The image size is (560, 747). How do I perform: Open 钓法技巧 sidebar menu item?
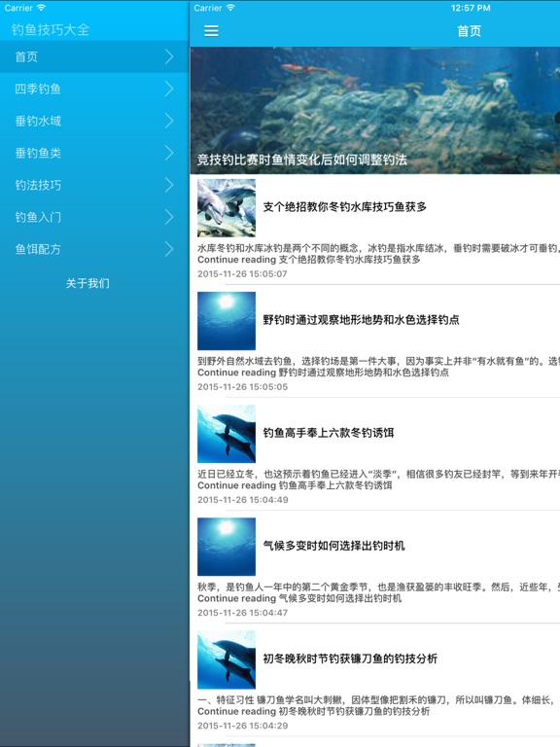pos(94,185)
